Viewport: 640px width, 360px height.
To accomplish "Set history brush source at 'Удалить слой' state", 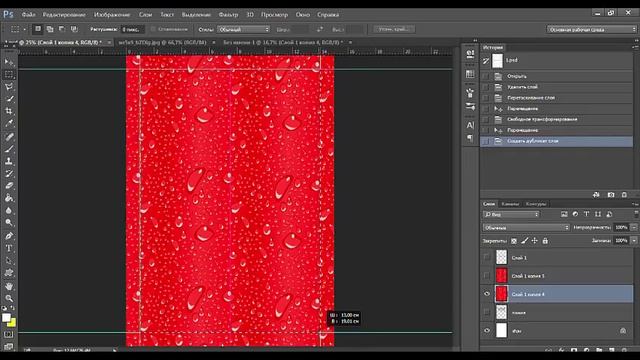I will (486, 87).
